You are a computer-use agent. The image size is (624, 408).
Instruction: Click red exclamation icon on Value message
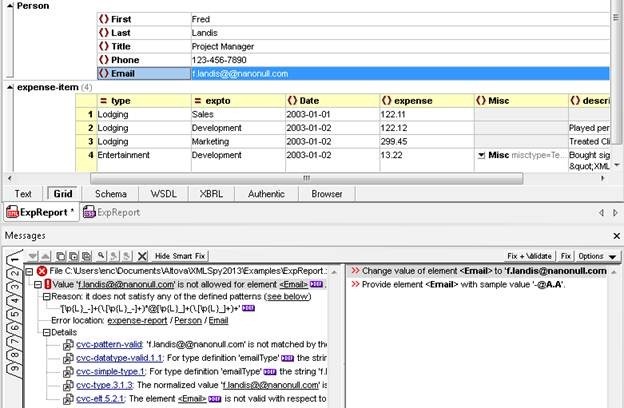click(48, 284)
